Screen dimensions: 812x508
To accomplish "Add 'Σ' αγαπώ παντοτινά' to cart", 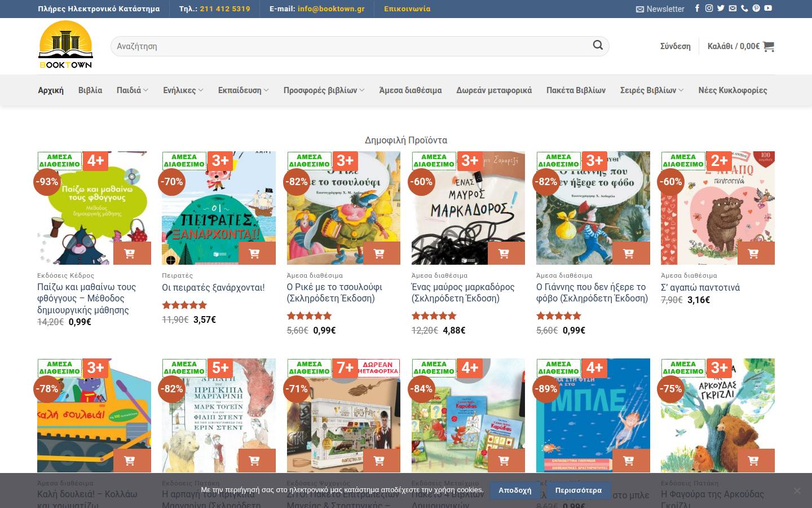I will tap(755, 253).
